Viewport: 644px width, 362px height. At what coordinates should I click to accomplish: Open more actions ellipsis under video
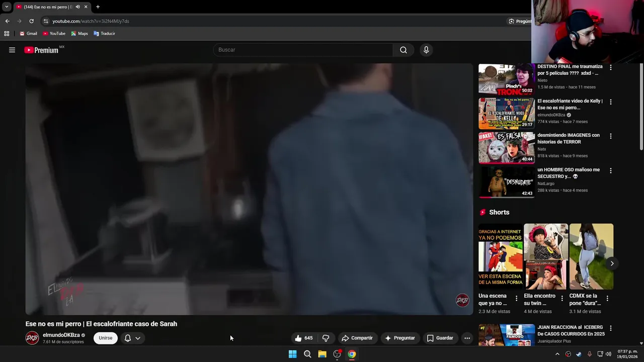coord(467,338)
